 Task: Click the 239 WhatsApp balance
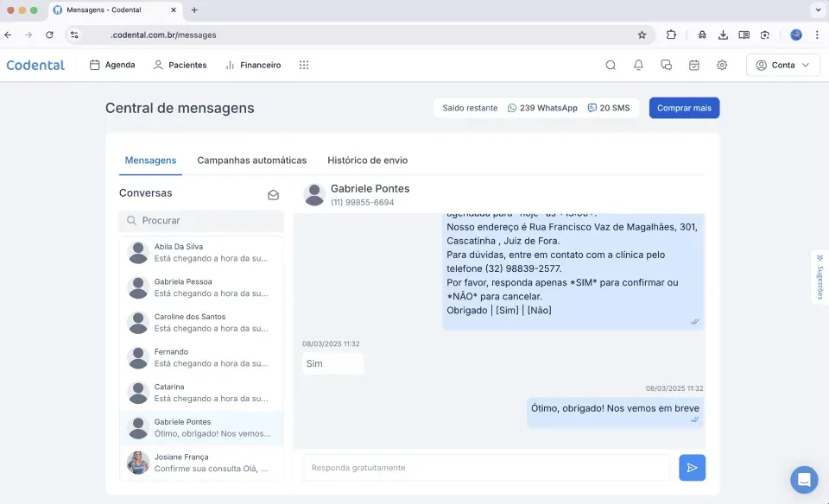542,108
